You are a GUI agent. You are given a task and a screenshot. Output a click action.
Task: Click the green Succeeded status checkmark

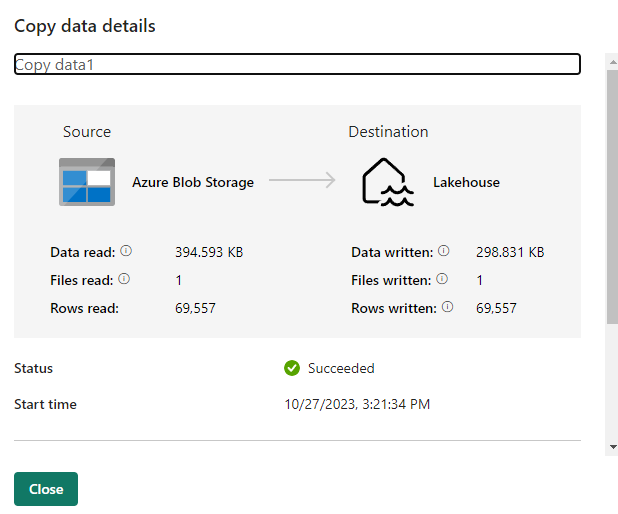click(292, 368)
